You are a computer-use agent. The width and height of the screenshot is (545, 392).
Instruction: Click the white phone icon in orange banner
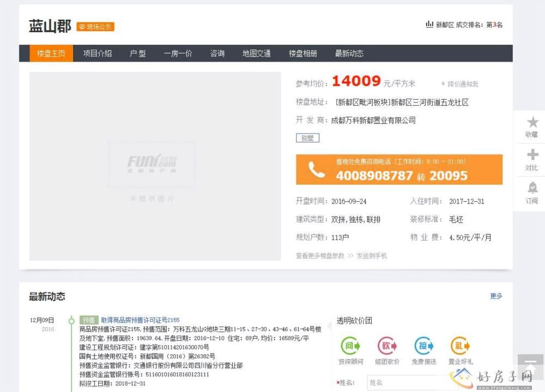(316, 170)
